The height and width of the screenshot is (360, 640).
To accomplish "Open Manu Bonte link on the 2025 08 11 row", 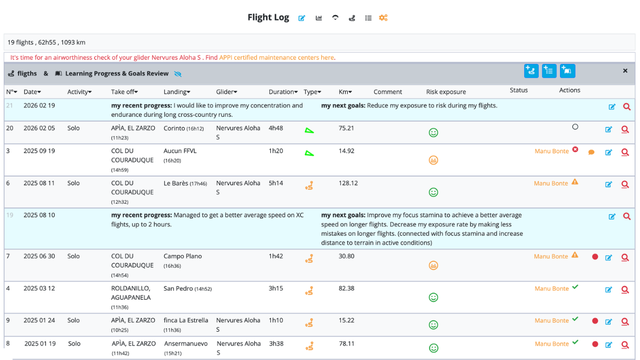I will (x=551, y=183).
